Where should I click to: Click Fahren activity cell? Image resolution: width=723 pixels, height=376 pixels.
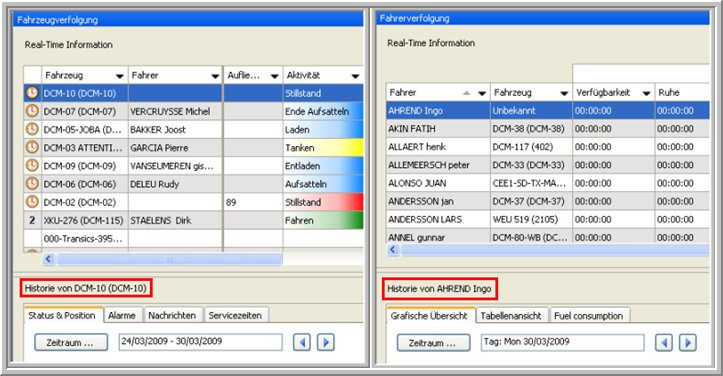(323, 221)
